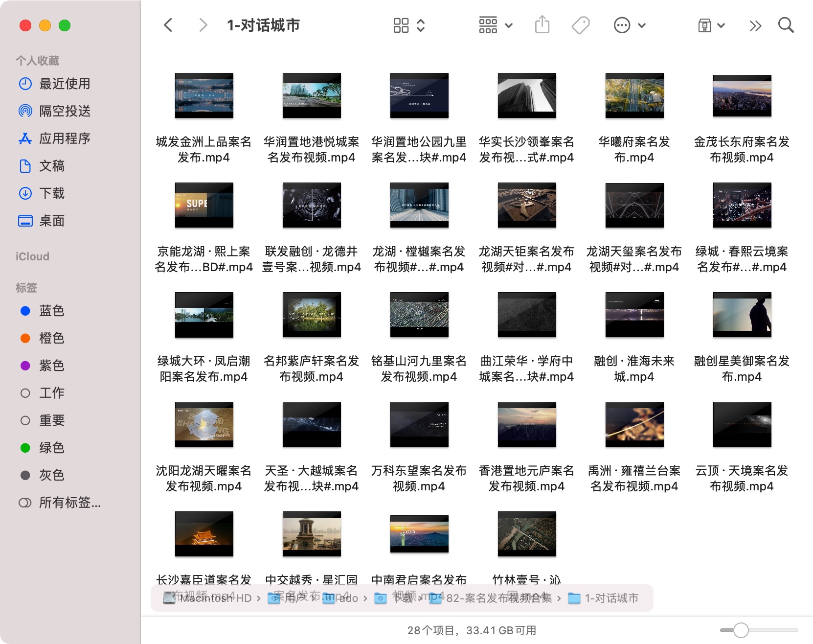
Task: Select the 蓝色 tag in the sidebar
Action: click(51, 311)
